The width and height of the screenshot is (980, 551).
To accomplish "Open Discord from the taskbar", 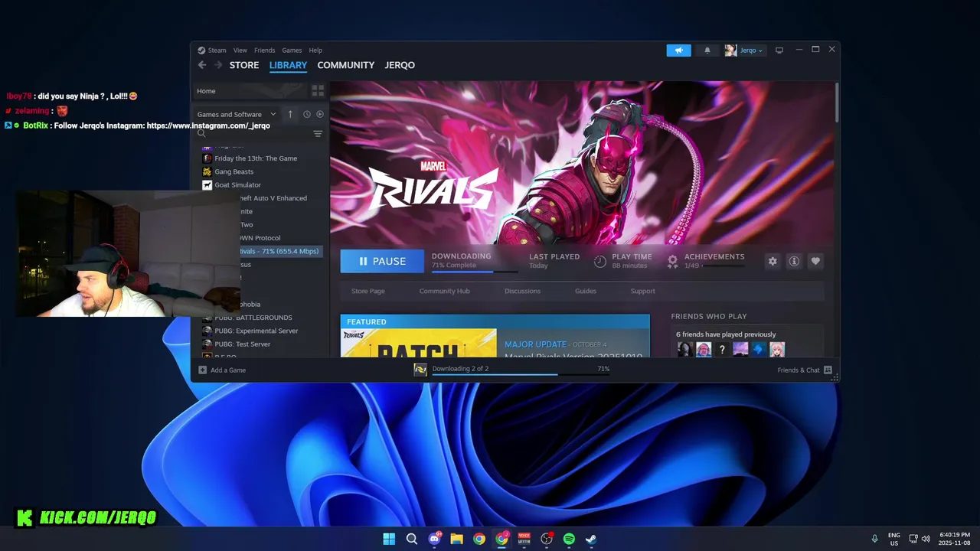I will (x=434, y=539).
